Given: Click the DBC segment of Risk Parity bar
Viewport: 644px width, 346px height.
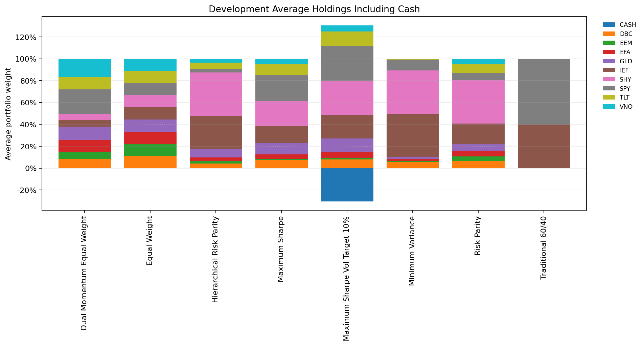Looking at the screenshot, I should [x=478, y=165].
